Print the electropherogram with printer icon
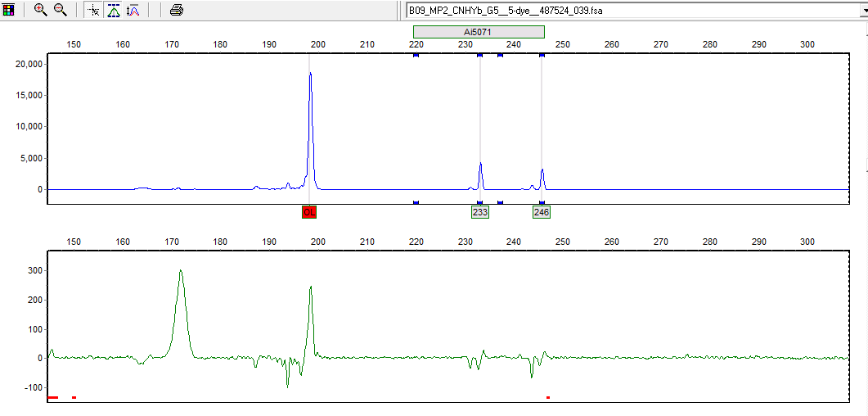This screenshot has width=868, height=416. pyautogui.click(x=176, y=10)
